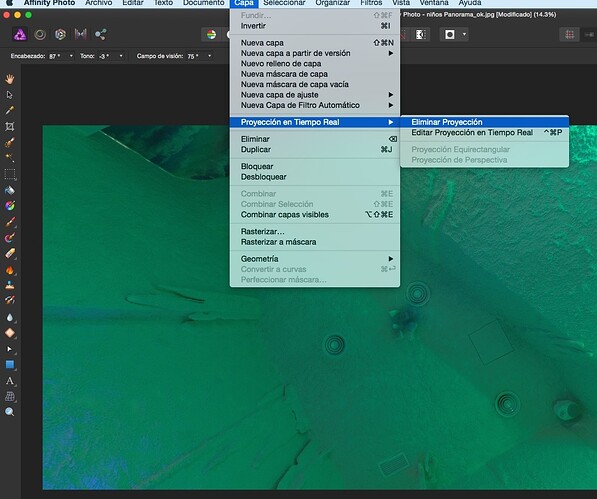
Task: Open the Encabezado value dropdown arrow
Action: tap(71, 56)
